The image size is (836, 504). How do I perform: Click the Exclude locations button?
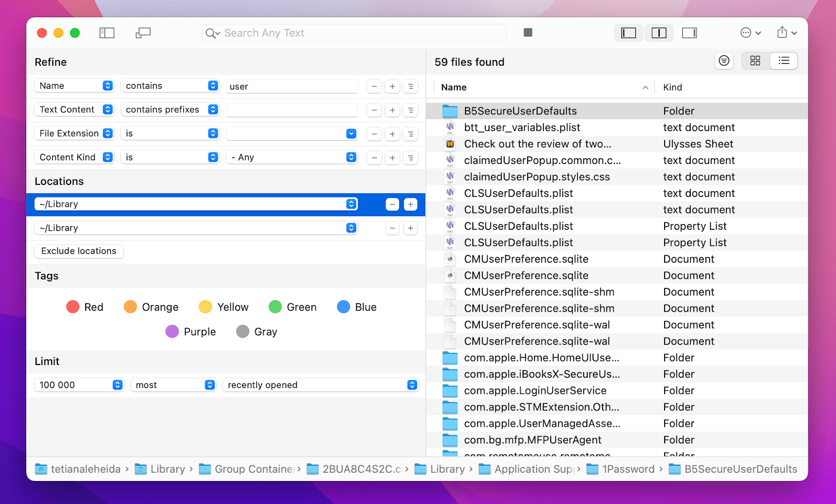tap(78, 251)
